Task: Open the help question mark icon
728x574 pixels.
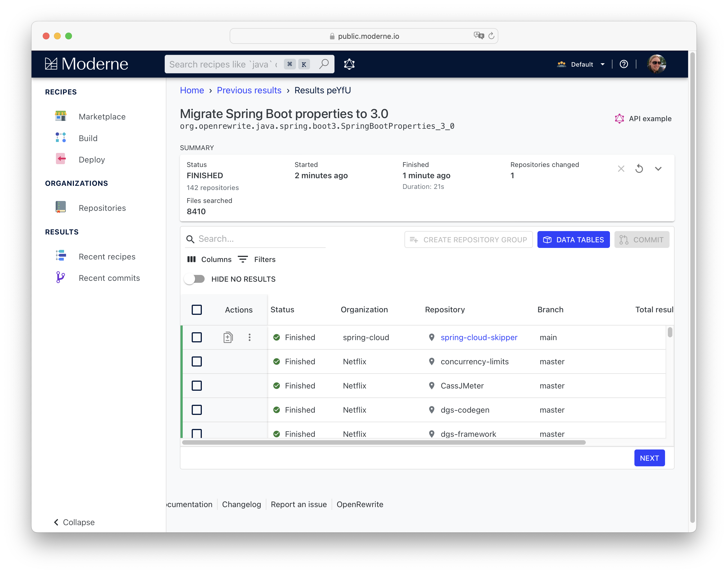Action: tap(623, 64)
